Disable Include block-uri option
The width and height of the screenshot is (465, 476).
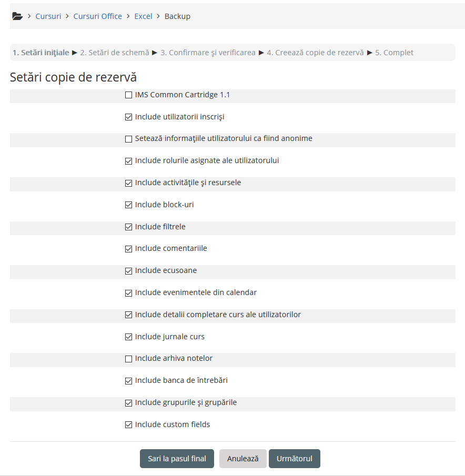coord(128,205)
